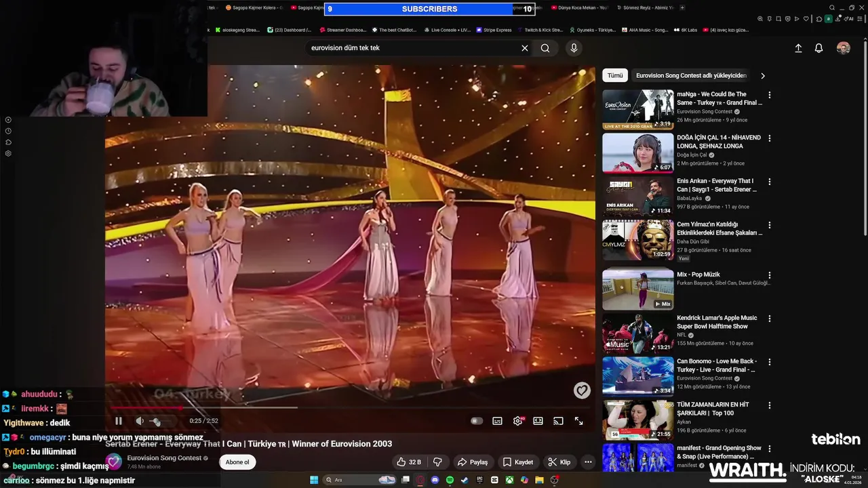Open Epic Games launcher from taskbar
Image resolution: width=868 pixels, height=488 pixels.
point(479,480)
